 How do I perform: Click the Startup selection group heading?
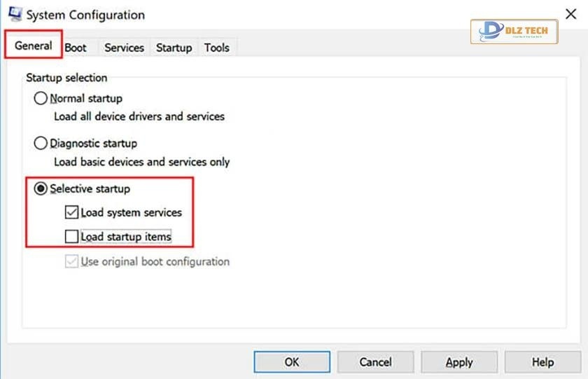(x=66, y=78)
